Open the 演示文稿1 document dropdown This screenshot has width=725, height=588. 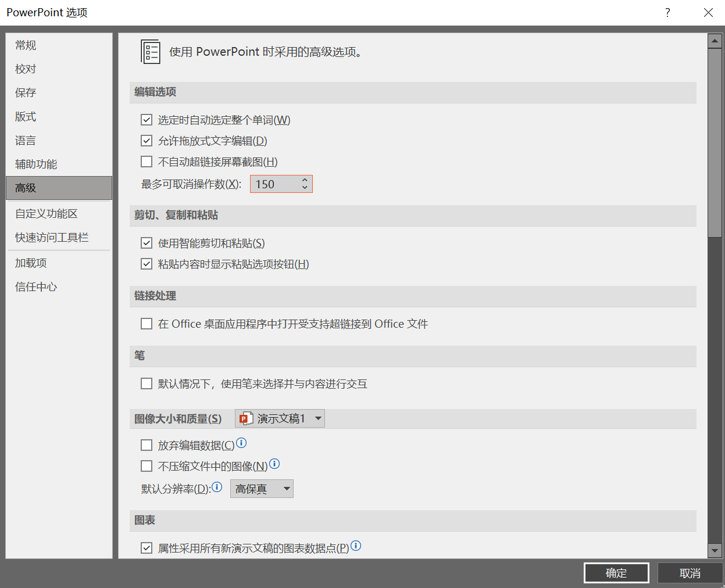pyautogui.click(x=280, y=418)
